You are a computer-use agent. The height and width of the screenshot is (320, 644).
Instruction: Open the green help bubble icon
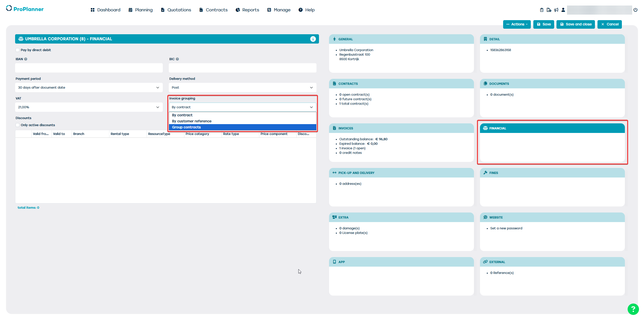tap(633, 309)
